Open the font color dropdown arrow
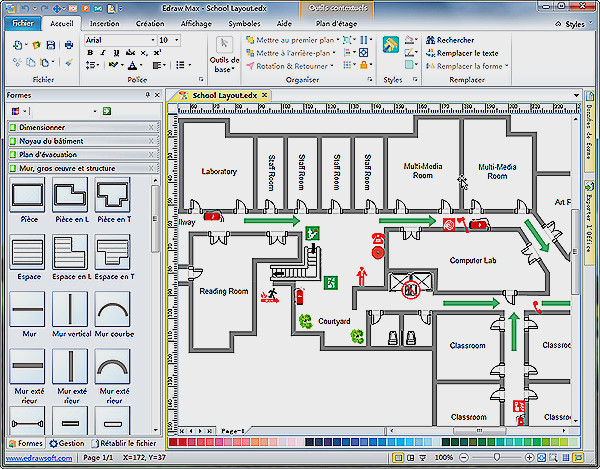 (x=141, y=65)
